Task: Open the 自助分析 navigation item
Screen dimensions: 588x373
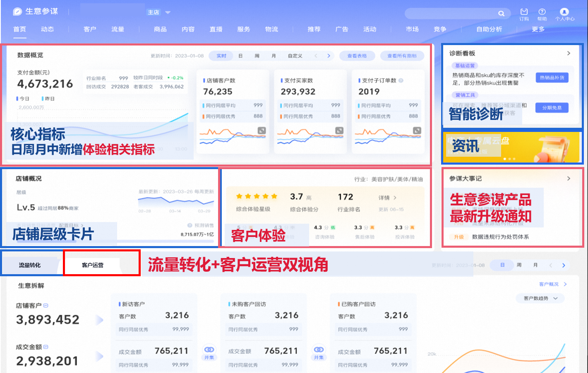Action: (489, 29)
